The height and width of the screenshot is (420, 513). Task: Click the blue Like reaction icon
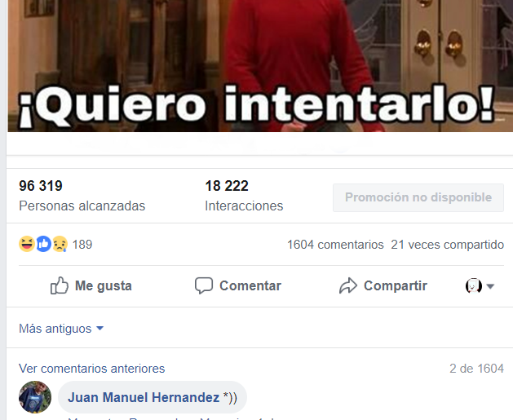click(43, 244)
